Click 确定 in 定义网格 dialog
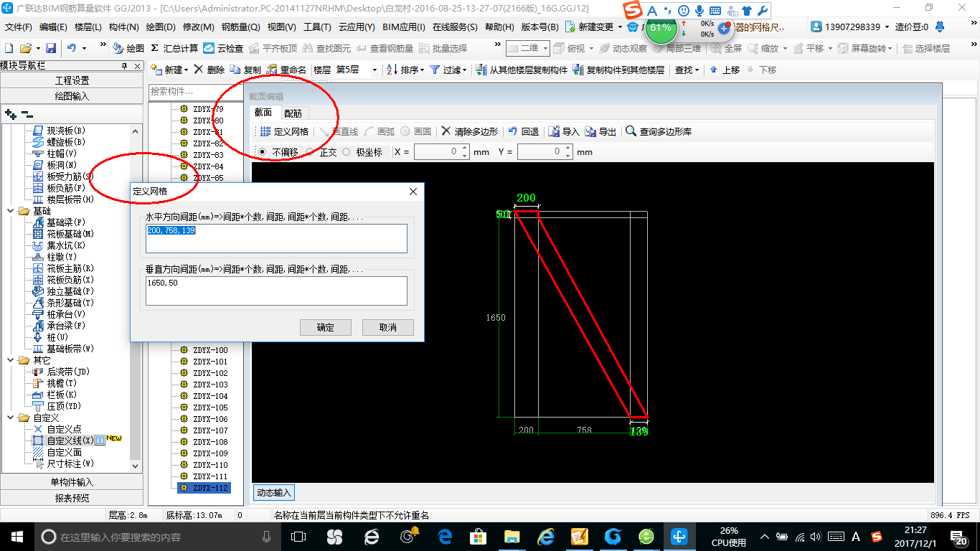Screen dimensions: 980x551 click(x=326, y=327)
